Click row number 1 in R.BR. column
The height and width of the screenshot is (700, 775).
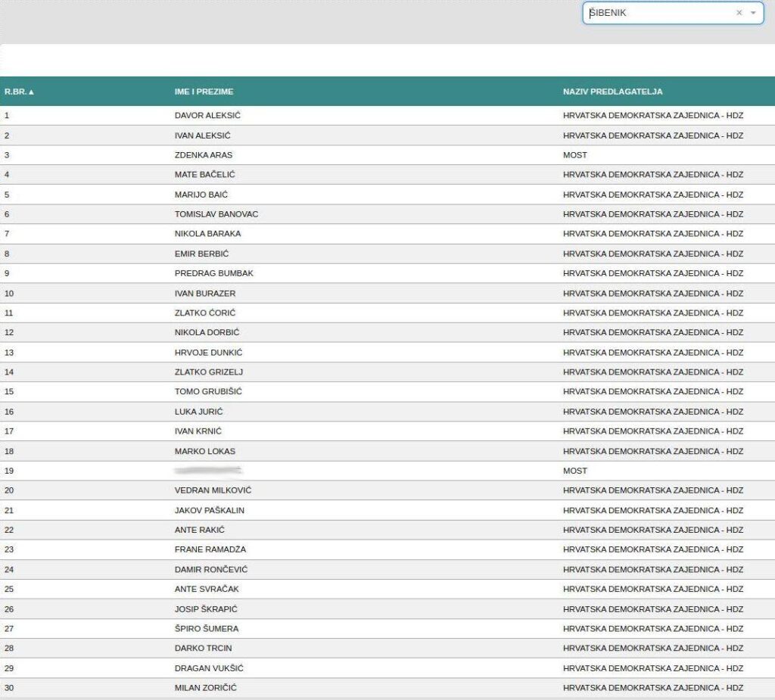[x=7, y=115]
